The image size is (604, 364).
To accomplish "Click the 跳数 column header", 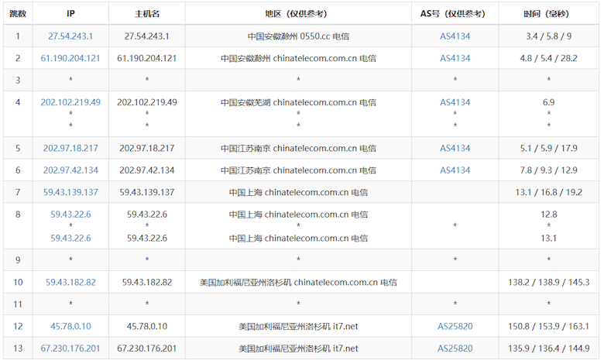I will tap(17, 14).
